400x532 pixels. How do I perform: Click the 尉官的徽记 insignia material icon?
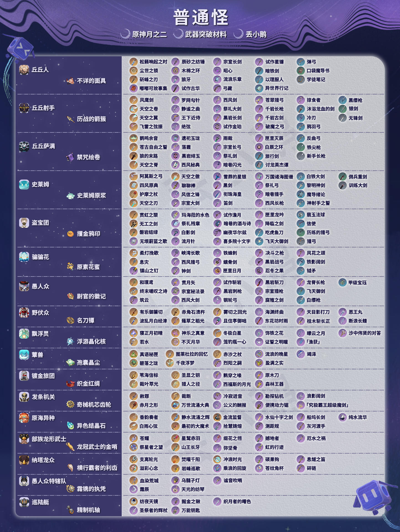pos(70,296)
